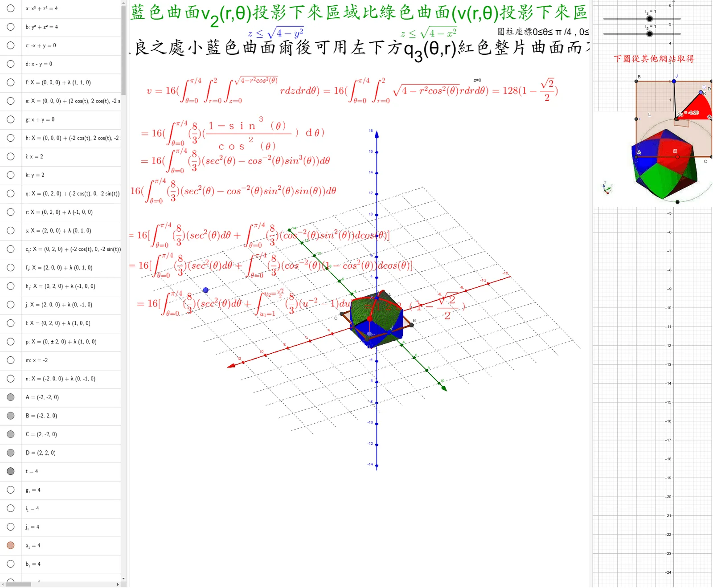Screen dimensions: 713x588
Task: Select the black point at the circle's bottom
Action: [x=677, y=202]
